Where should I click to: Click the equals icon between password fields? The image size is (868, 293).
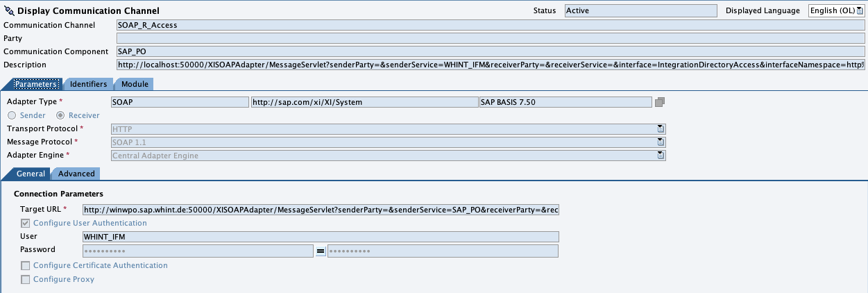pyautogui.click(x=321, y=251)
